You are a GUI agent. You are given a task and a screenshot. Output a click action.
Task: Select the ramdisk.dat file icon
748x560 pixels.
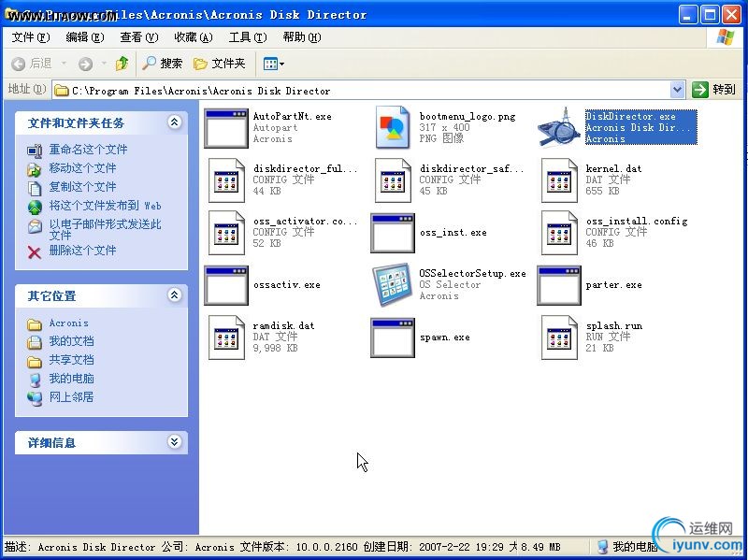(x=226, y=337)
